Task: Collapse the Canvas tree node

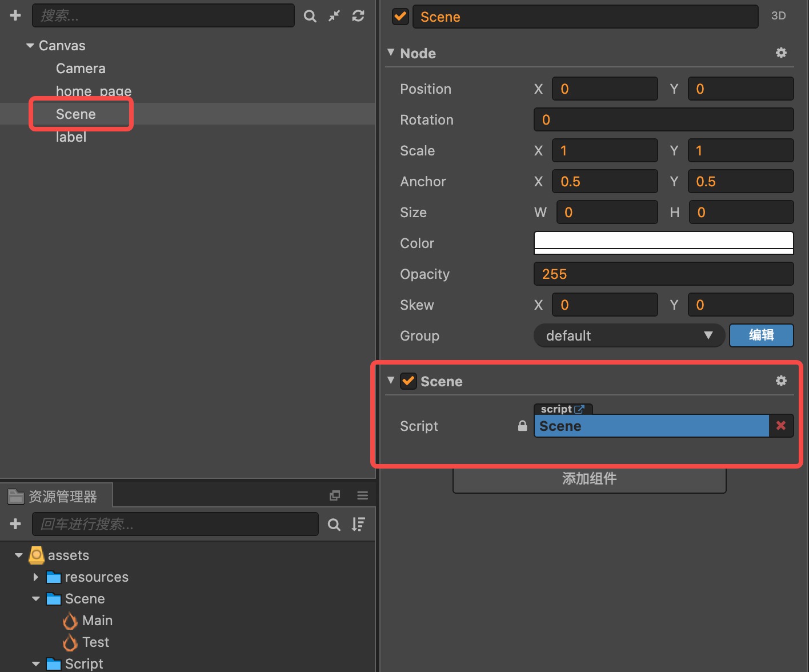Action: click(30, 46)
